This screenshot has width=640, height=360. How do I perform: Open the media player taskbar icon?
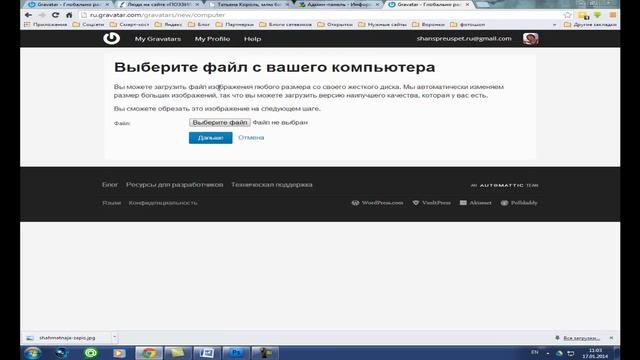click(119, 353)
